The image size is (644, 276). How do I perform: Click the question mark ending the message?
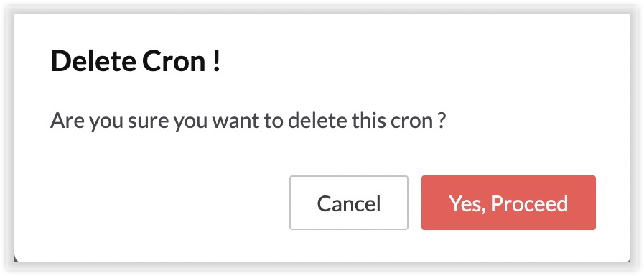click(x=442, y=121)
